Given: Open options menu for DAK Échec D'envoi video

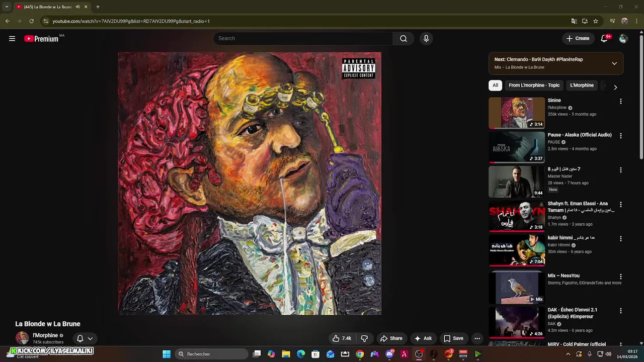Looking at the screenshot, I should point(620,311).
